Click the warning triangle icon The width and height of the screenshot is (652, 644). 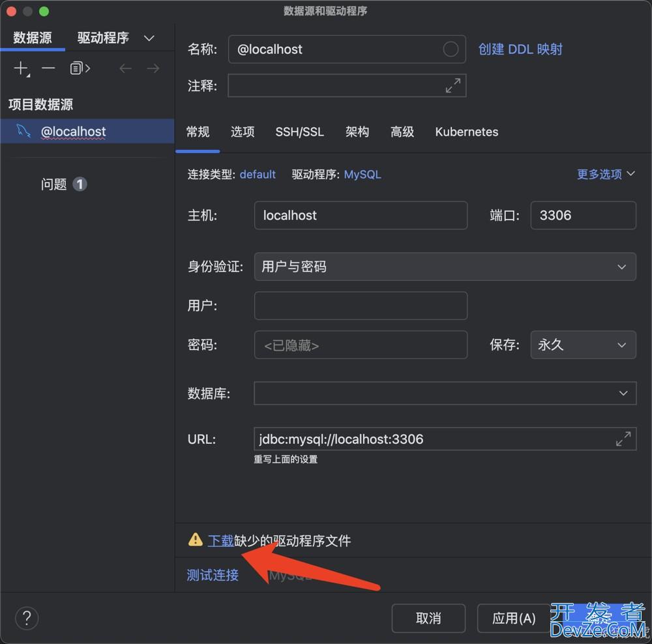[x=195, y=540]
